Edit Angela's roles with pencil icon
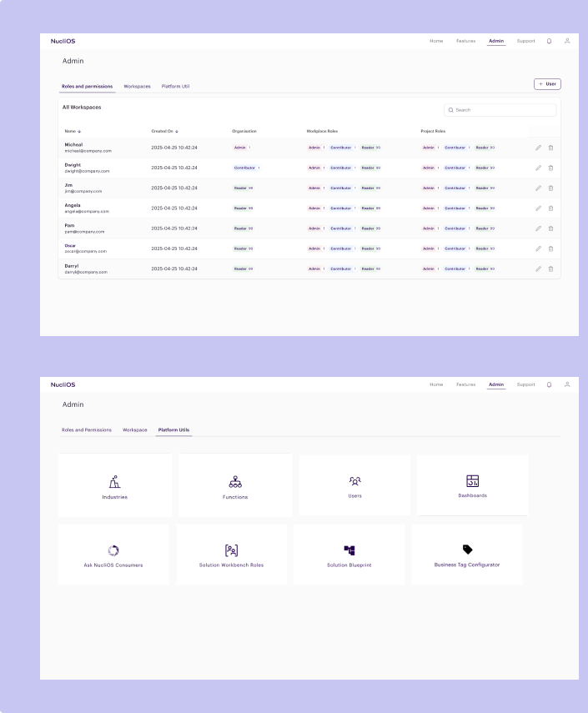The width and height of the screenshot is (588, 713). (x=539, y=208)
